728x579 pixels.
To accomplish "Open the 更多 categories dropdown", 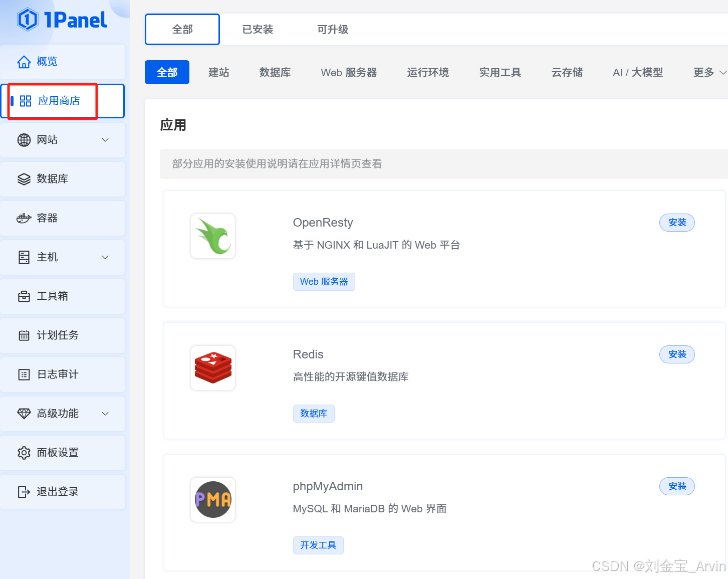I will point(709,72).
